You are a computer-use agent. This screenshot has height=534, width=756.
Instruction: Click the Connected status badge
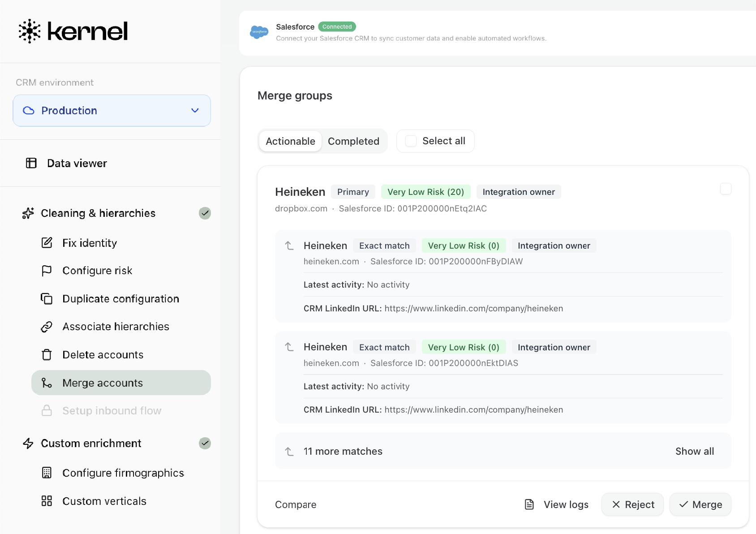(337, 27)
